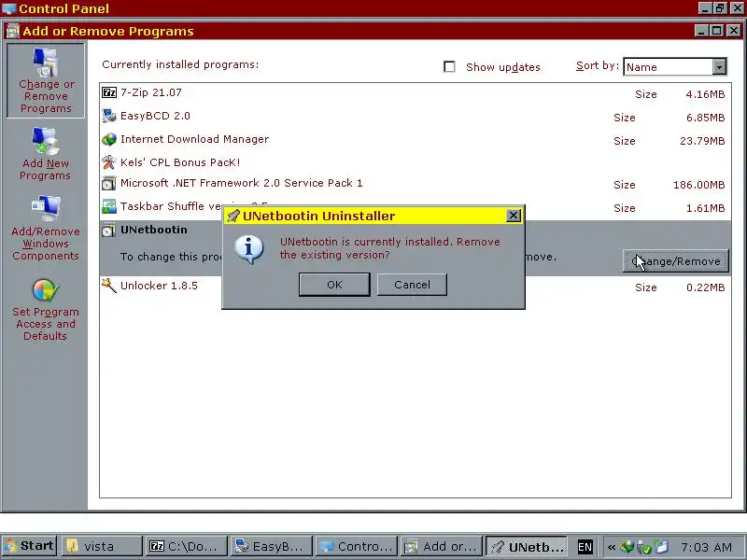Click the UNetbootin program name
The image size is (747, 560).
click(153, 230)
